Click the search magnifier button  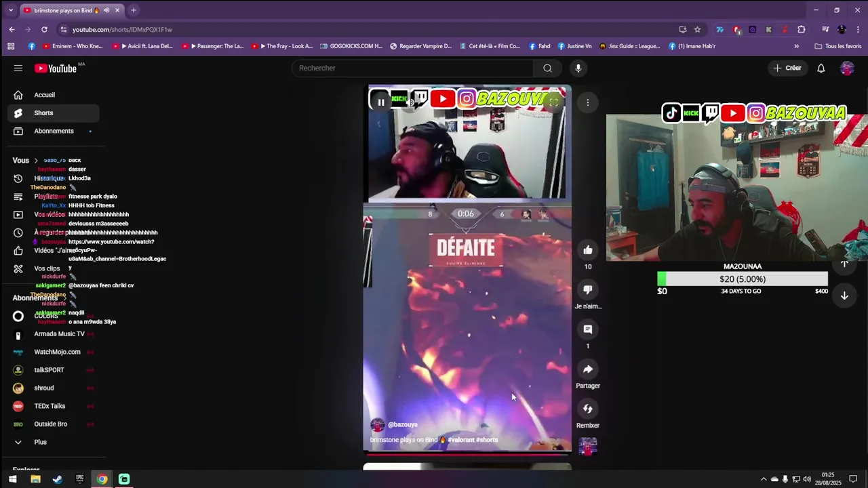click(x=547, y=68)
